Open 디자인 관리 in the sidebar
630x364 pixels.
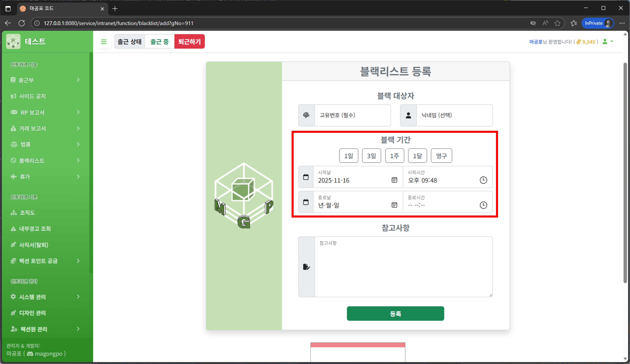click(32, 313)
